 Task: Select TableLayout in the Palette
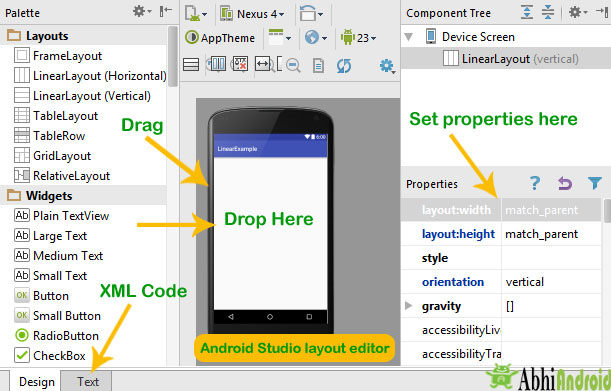pos(56,116)
